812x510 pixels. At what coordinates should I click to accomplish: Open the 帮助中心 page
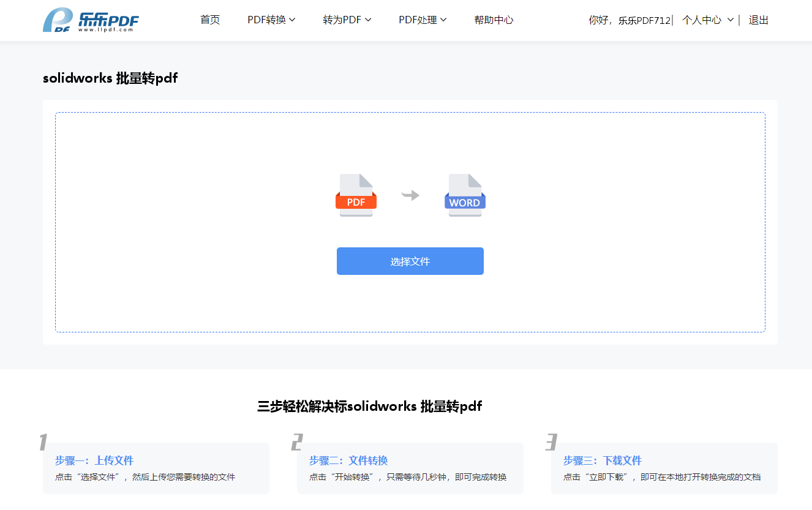(x=494, y=20)
